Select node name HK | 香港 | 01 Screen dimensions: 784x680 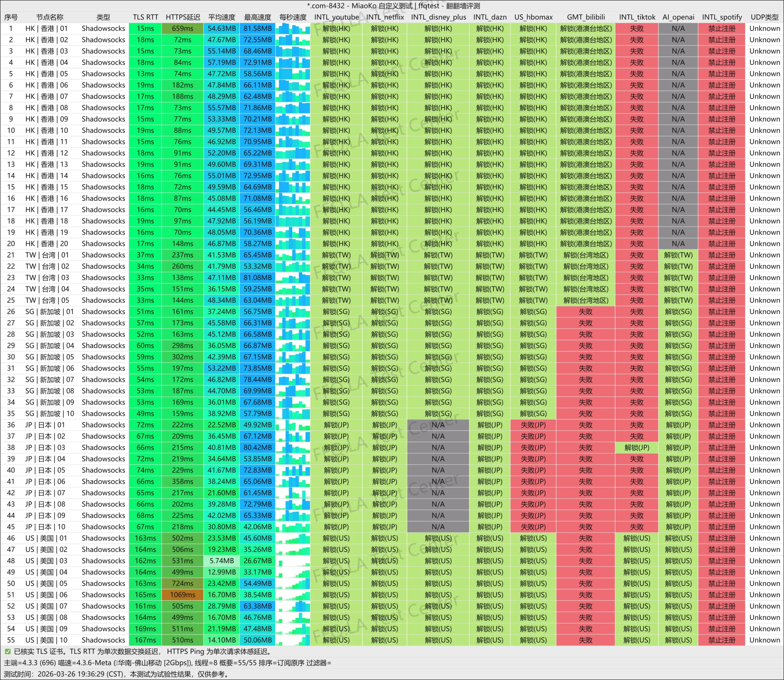(x=47, y=28)
